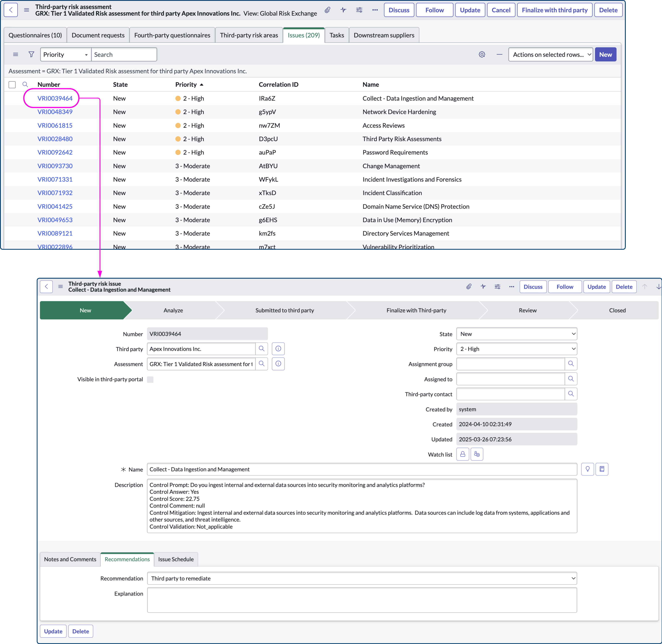The height and width of the screenshot is (644, 662).
Task: Show Assessment record info preview icon
Action: [x=278, y=364]
